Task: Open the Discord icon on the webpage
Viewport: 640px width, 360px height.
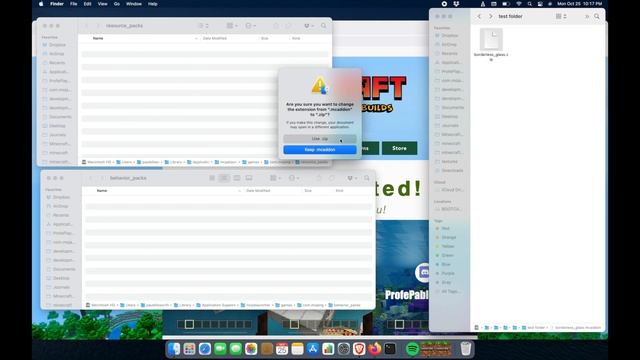Action: pos(423,272)
